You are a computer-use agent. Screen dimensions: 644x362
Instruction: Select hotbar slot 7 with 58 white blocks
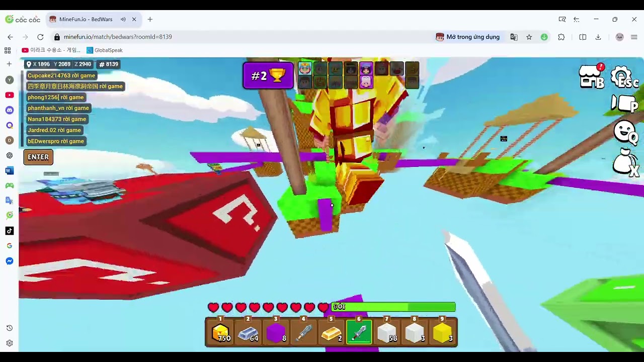(x=386, y=332)
